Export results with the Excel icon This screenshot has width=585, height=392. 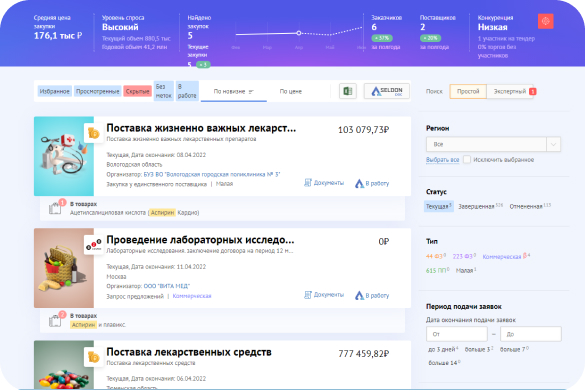click(x=348, y=91)
